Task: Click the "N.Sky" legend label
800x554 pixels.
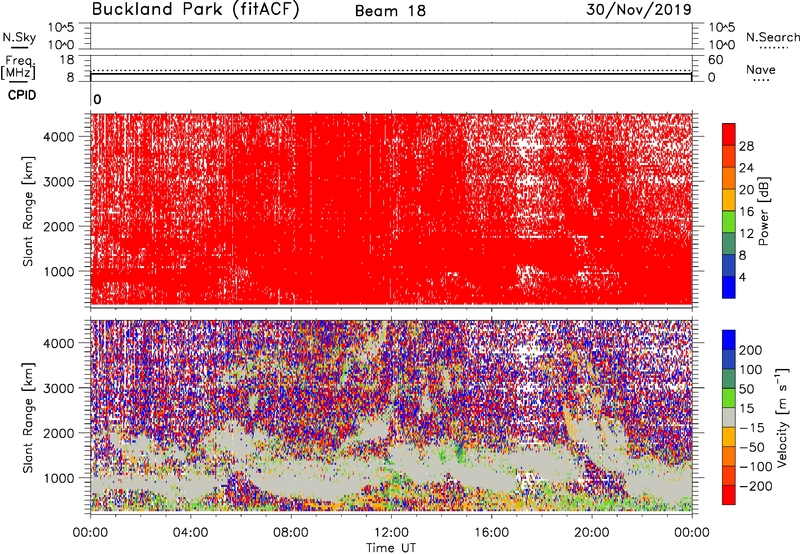Action: [x=19, y=37]
